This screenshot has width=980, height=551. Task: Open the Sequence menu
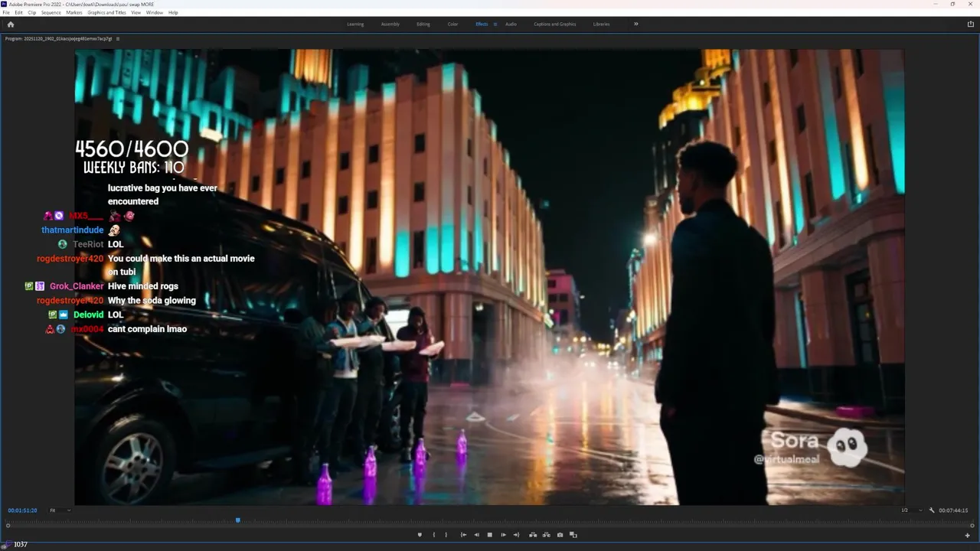51,13
